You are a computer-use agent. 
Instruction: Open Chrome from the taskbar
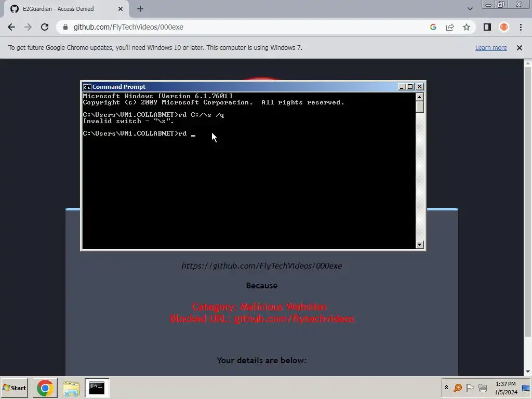45,388
